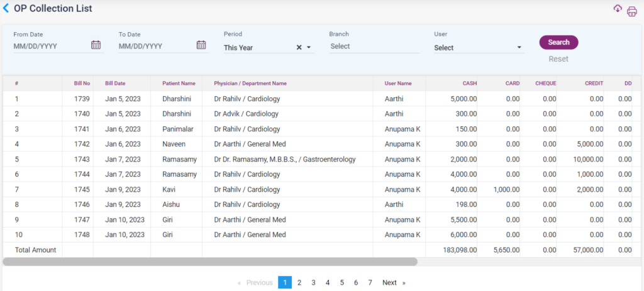Image resolution: width=644 pixels, height=291 pixels.
Task: Click the cloud download export icon
Action: pos(618,9)
